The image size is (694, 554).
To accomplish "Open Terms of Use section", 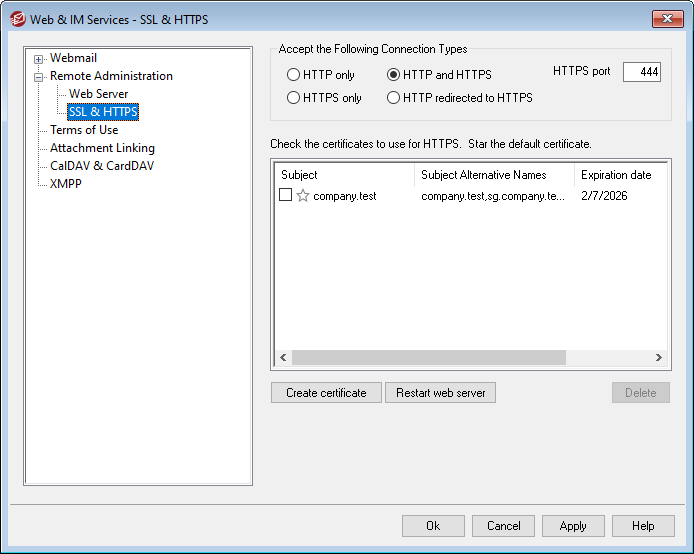I will (x=84, y=130).
